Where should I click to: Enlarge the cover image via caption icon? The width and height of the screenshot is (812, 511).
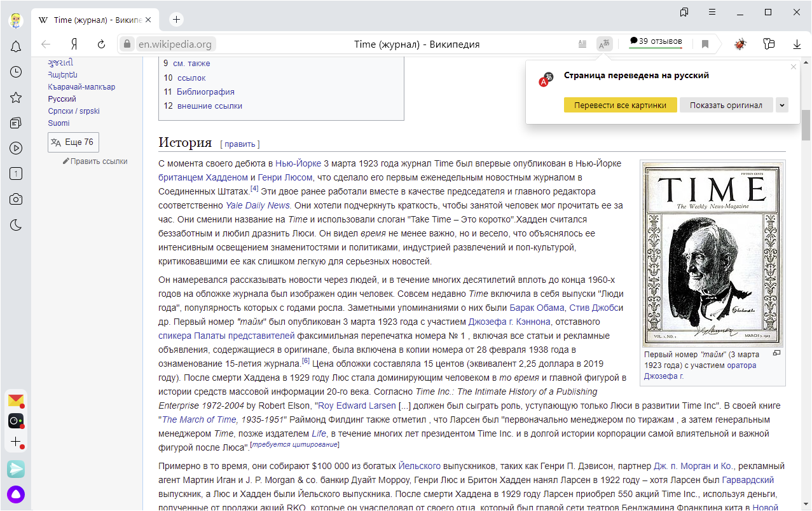coord(776,353)
